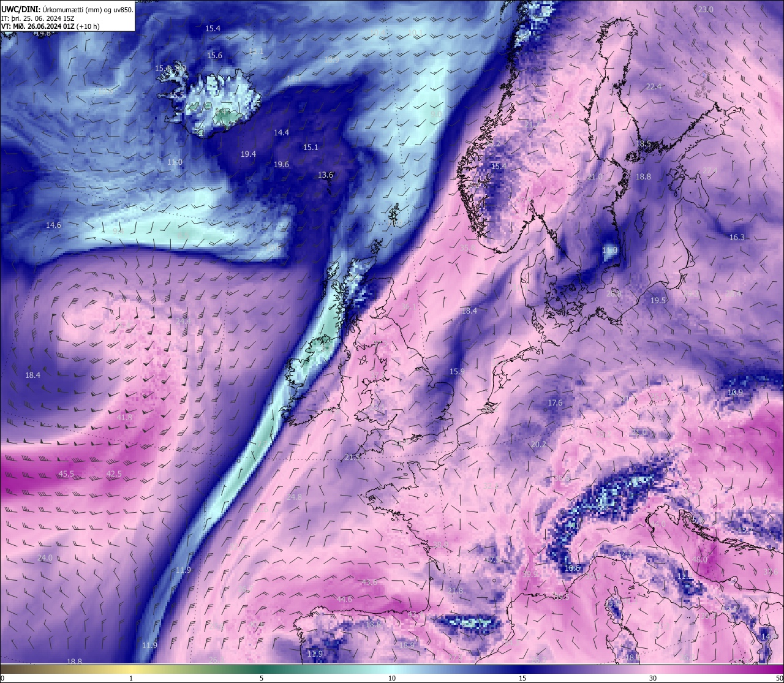Click the value '36.1' over Scotland
This screenshot has height=683, width=784.
(409, 308)
